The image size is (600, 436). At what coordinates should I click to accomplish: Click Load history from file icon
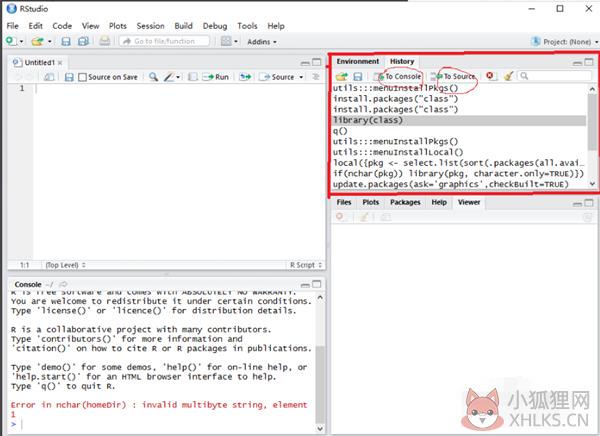tap(341, 77)
